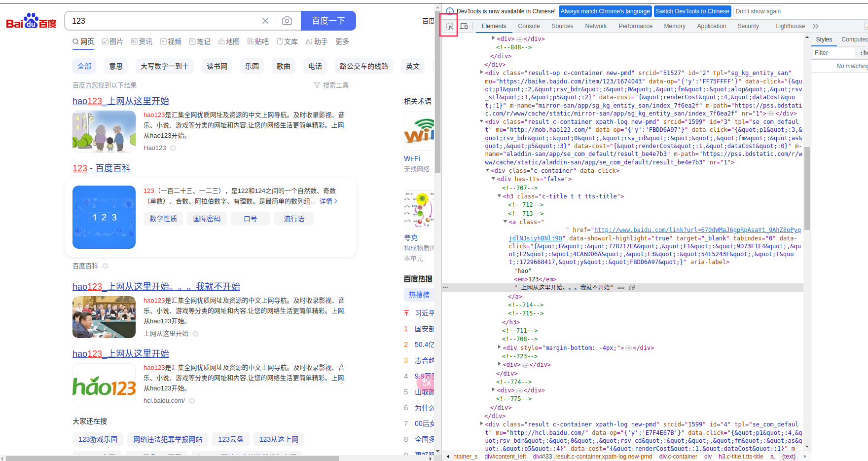Clear the search box with X icon
868x461 pixels.
(265, 21)
